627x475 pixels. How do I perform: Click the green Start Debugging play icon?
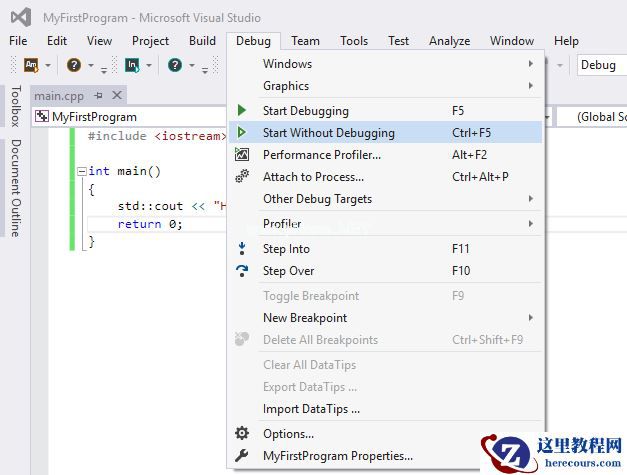click(242, 110)
